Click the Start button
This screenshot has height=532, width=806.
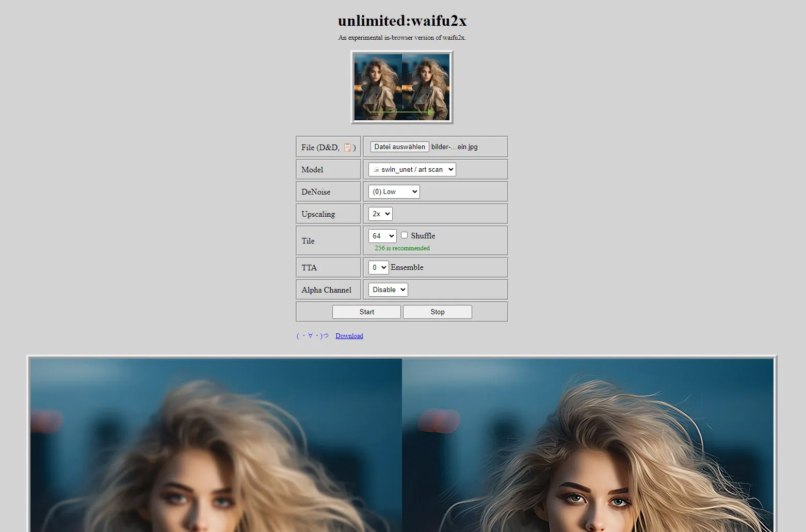[366, 312]
